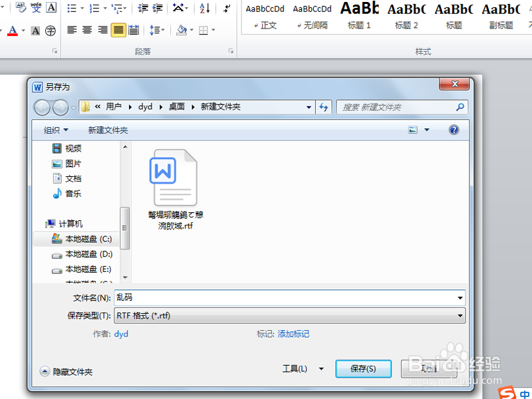The width and height of the screenshot is (532, 399).
Task: Click 新建文件夹 toolbar button
Action: click(x=108, y=130)
